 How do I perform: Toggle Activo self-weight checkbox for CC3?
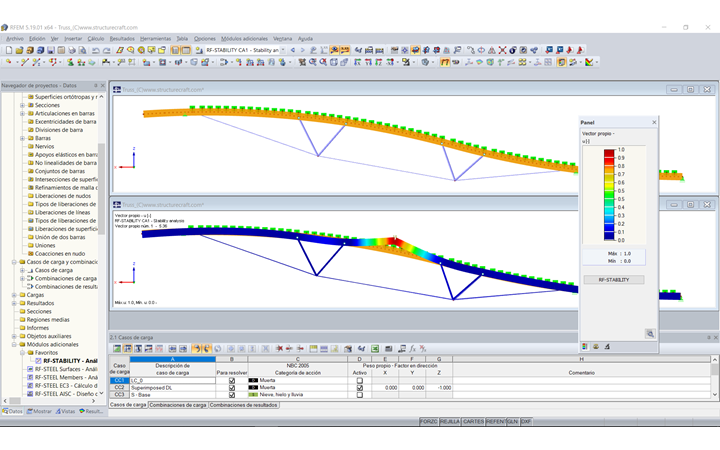tap(360, 395)
